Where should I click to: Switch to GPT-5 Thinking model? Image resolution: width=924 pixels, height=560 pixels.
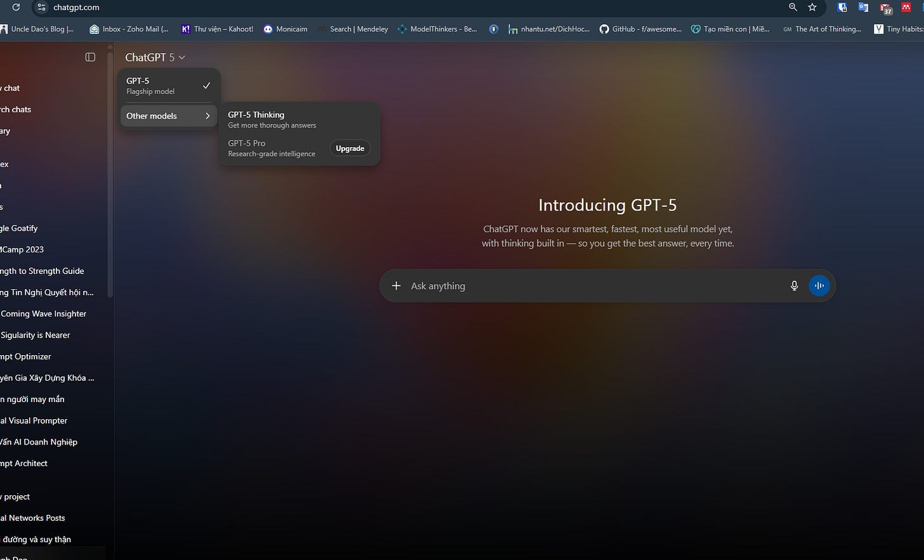[299, 119]
